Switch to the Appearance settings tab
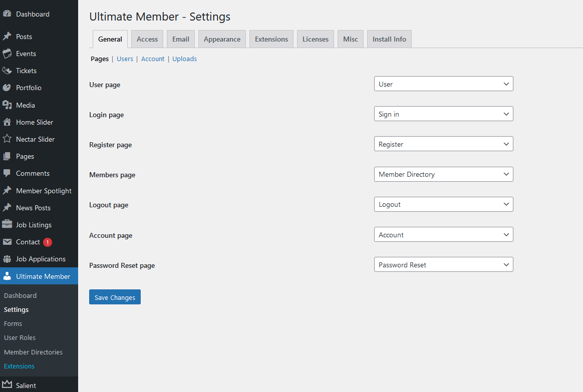This screenshot has height=392, width=583. (222, 39)
